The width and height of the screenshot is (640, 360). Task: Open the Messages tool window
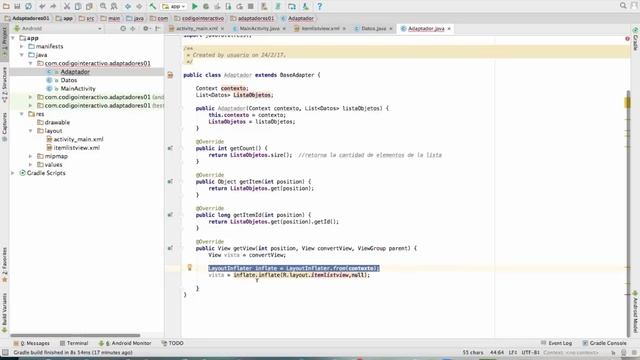(31, 343)
